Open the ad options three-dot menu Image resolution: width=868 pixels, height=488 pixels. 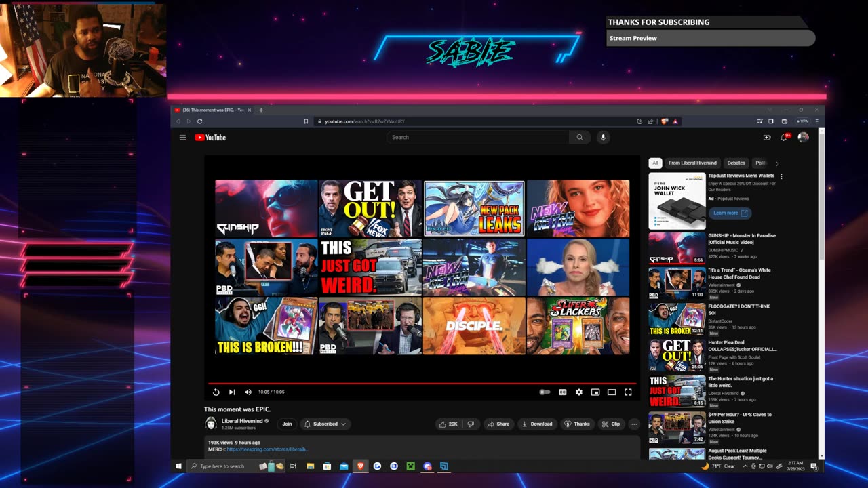(781, 176)
